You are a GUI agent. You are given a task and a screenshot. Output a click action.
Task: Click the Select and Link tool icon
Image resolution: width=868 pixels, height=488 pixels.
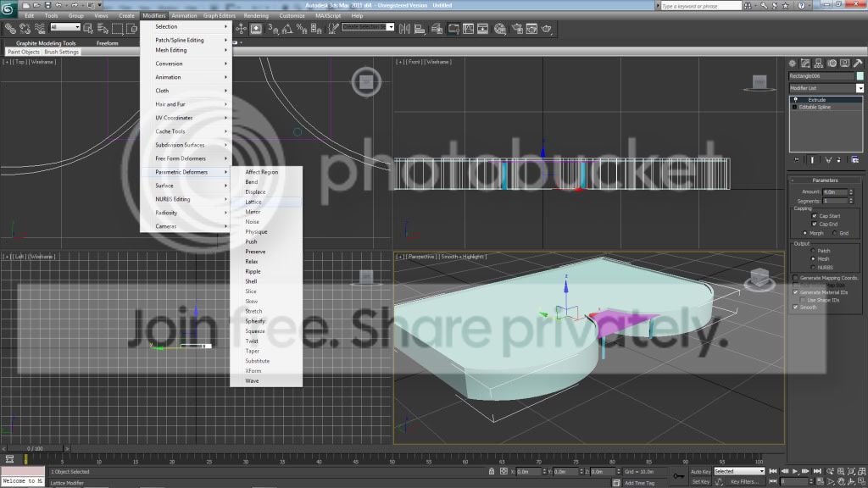coord(10,29)
